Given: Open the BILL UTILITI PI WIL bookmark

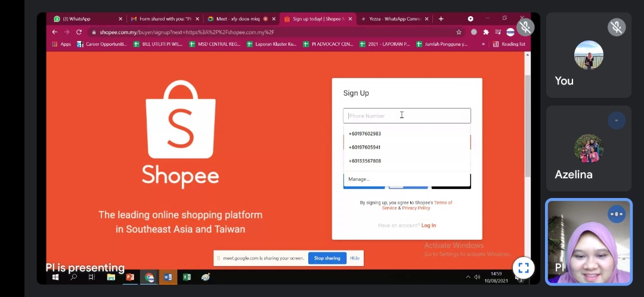Looking at the screenshot, I should tap(159, 44).
